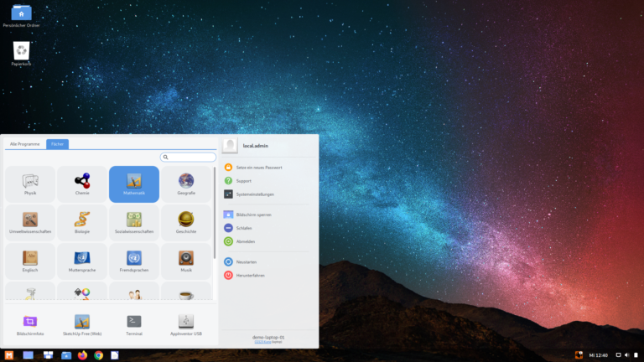Select the Fächer tab
The width and height of the screenshot is (644, 362).
pyautogui.click(x=57, y=144)
